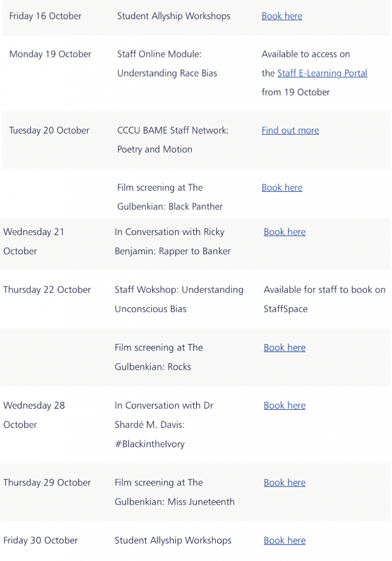The image size is (392, 561).
Task: Select the Wednesday 28 October date cell
Action: point(34,415)
